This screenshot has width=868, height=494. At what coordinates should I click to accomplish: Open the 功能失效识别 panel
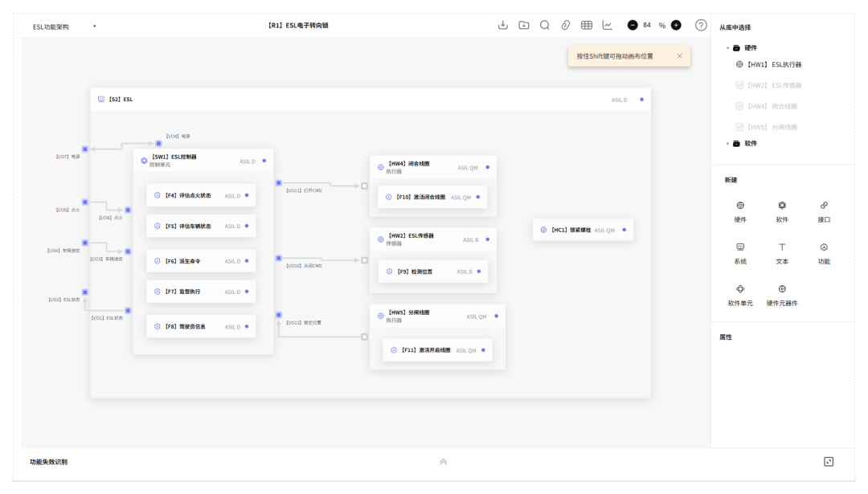49,462
